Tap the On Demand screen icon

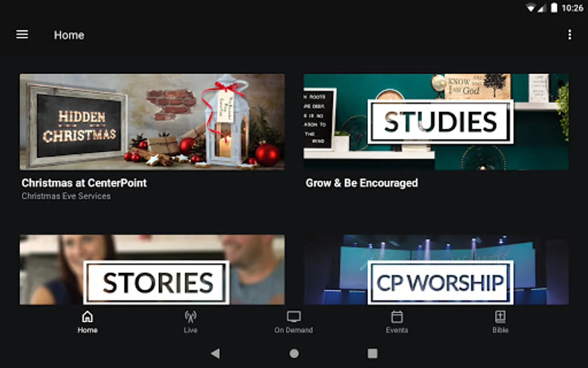coord(294,316)
